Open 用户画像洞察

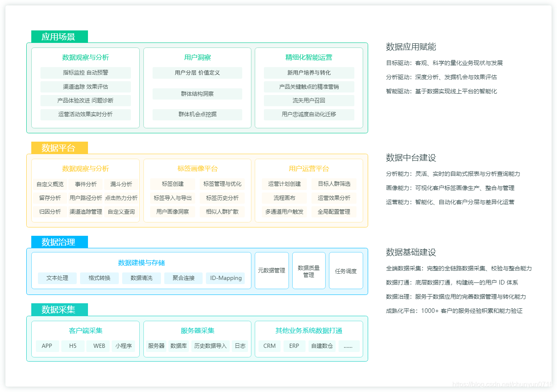coord(172,212)
